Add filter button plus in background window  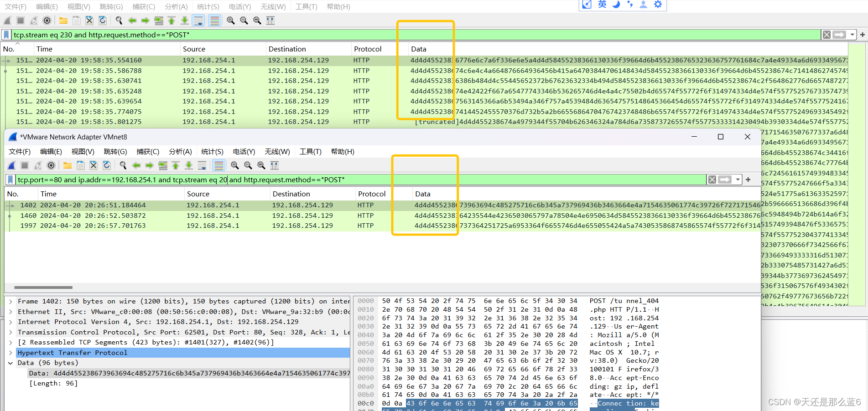click(x=863, y=35)
